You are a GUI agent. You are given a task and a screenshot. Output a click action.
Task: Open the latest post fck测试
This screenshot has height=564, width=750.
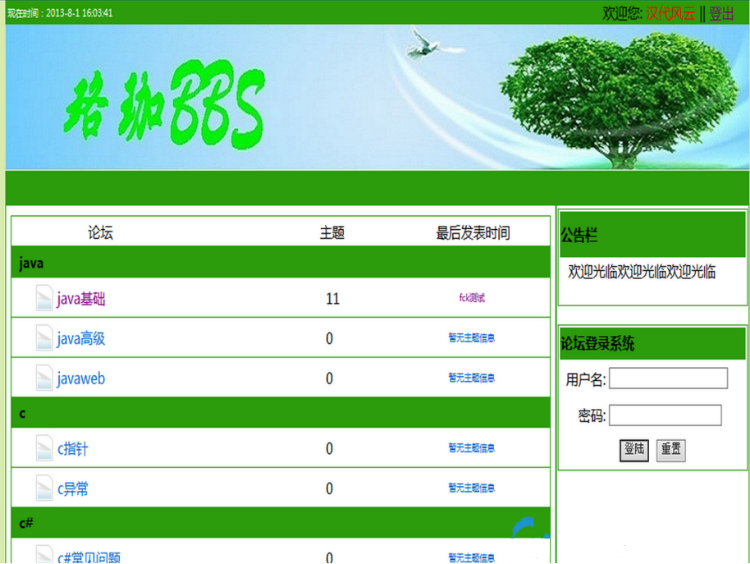coord(472,298)
